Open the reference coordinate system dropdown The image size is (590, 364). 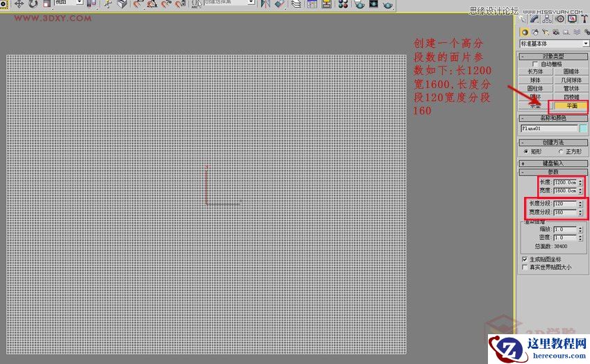[x=69, y=2]
